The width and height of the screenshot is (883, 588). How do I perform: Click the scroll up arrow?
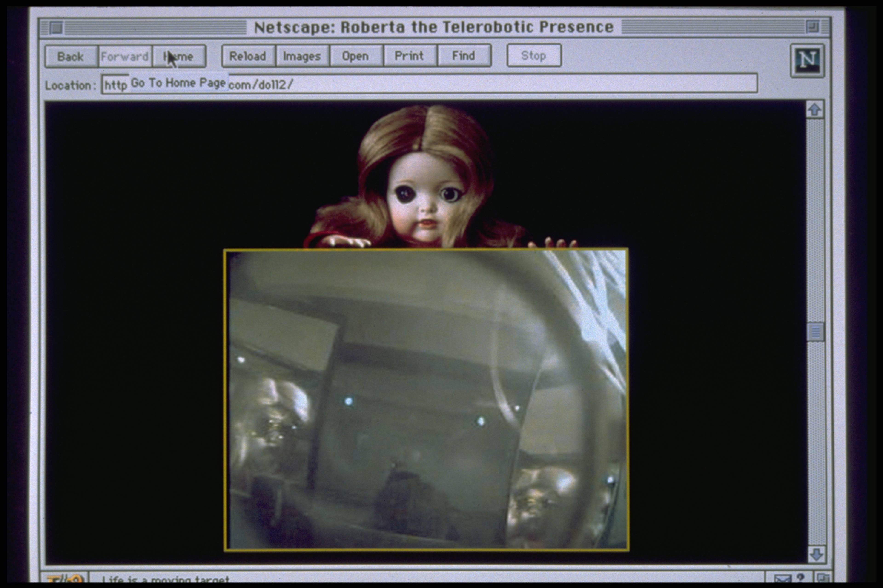point(815,110)
